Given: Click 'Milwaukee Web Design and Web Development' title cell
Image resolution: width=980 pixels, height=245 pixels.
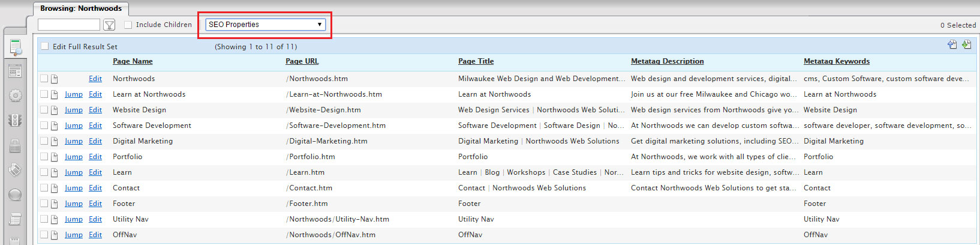Looking at the screenshot, I should click(x=542, y=79).
